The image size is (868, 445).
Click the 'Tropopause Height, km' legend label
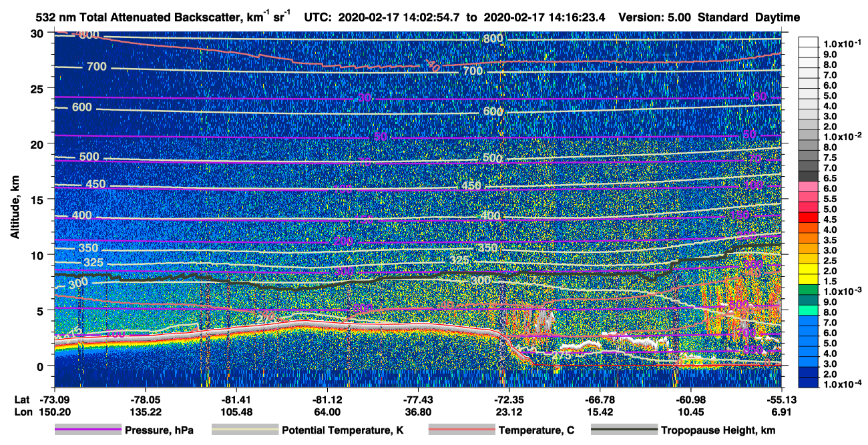pyautogui.click(x=718, y=431)
